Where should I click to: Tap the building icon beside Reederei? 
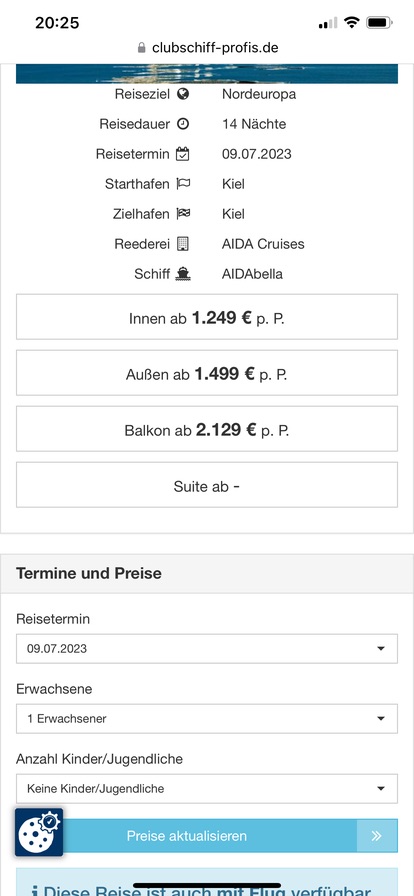tap(182, 244)
